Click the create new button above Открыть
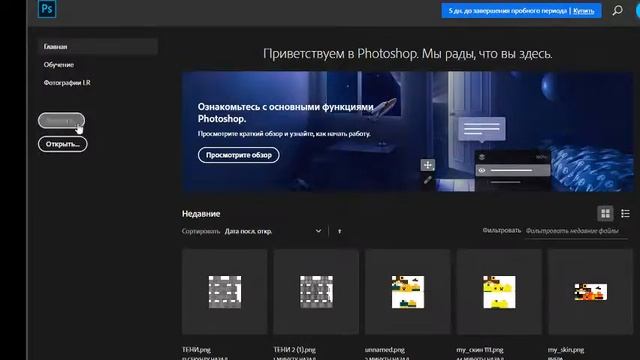This screenshot has width=640, height=360. click(61, 120)
